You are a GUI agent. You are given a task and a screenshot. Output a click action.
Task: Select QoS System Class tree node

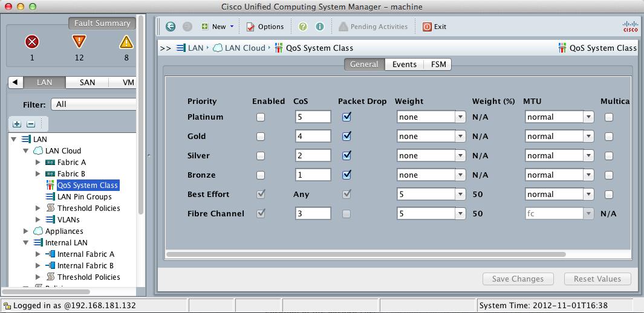pos(88,185)
